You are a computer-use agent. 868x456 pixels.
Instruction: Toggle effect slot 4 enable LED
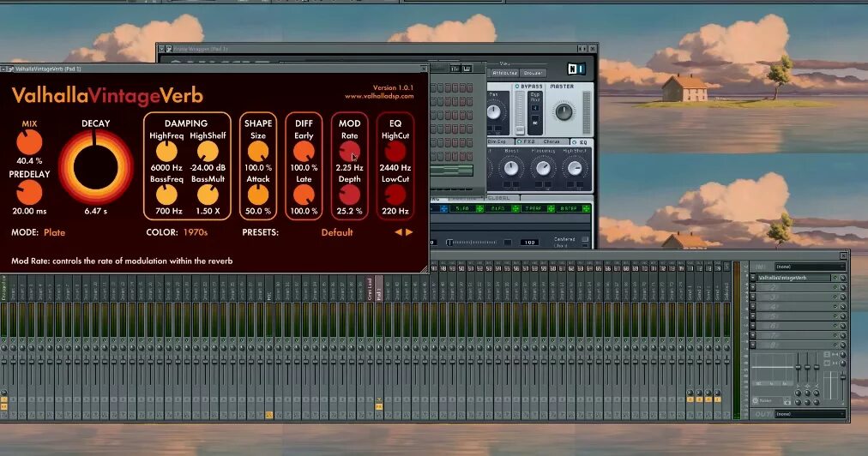pos(835,307)
